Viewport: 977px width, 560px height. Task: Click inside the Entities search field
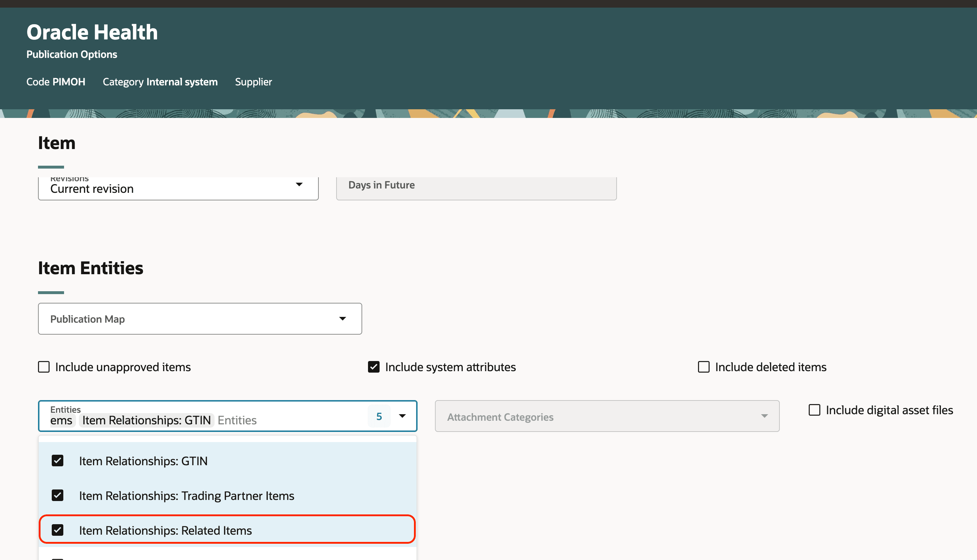pyautogui.click(x=269, y=420)
